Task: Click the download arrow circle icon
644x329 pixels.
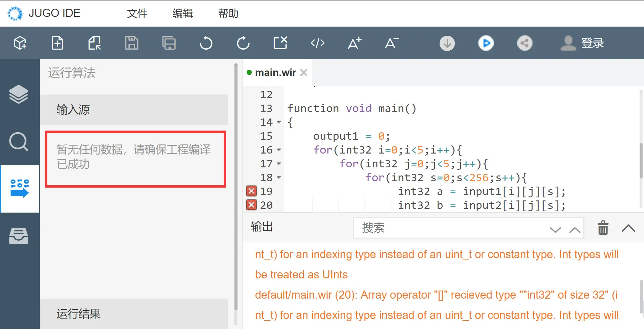Action: pos(447,43)
